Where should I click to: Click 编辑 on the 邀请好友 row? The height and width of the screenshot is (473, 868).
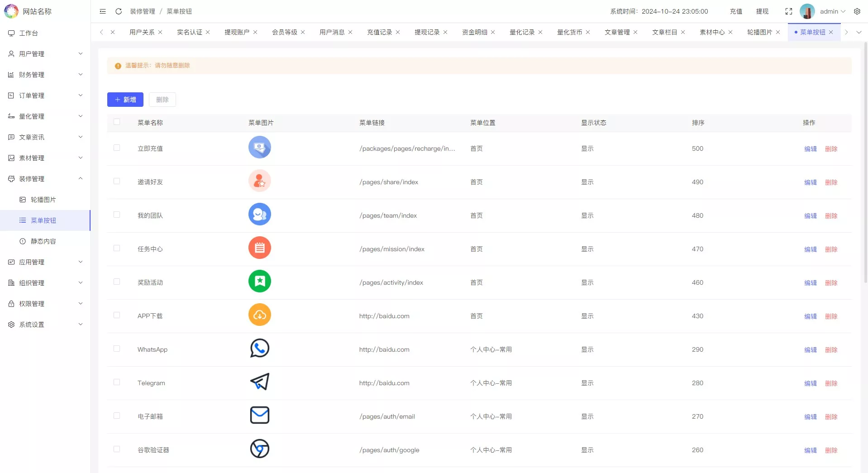(810, 182)
